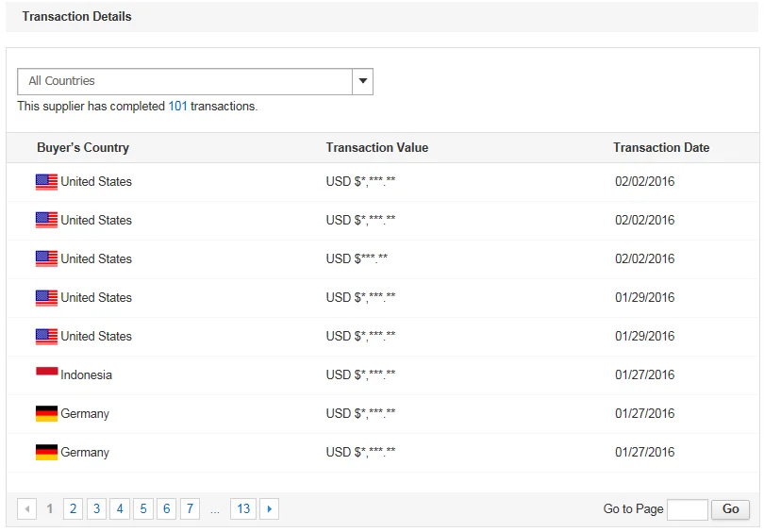The image size is (764, 532).
Task: Click the Buyer's Country column header
Action: click(x=83, y=147)
